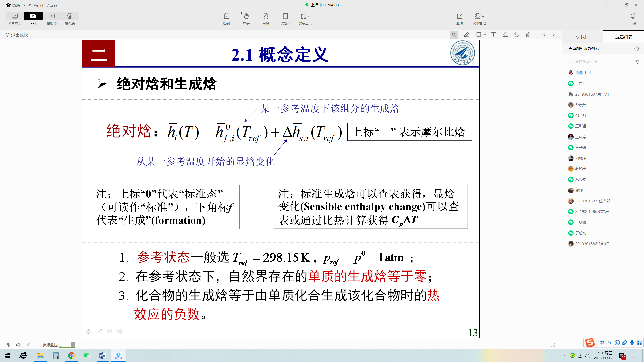The height and width of the screenshot is (362, 644).
Task: Toggle fullscreen slide view
Action: click(552, 345)
